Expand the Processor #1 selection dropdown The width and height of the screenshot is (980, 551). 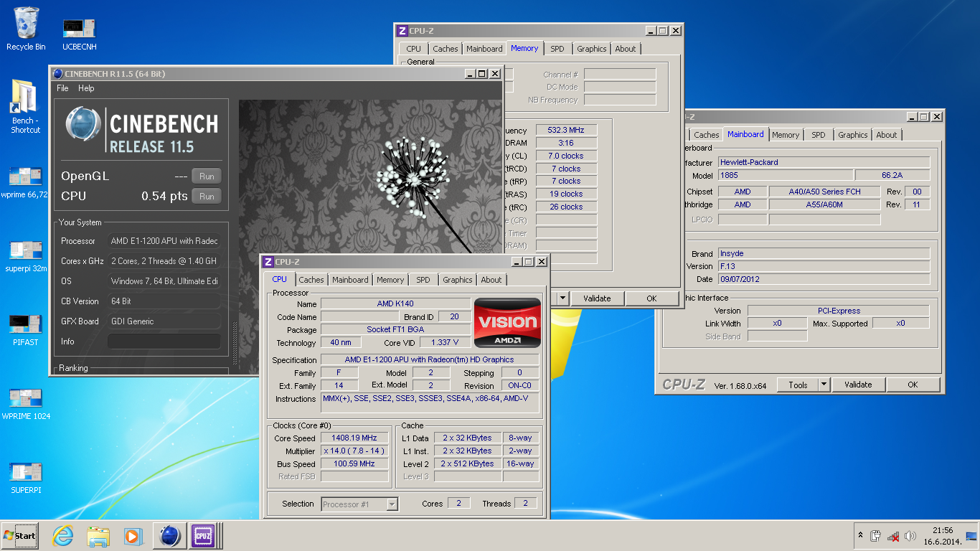tap(392, 504)
